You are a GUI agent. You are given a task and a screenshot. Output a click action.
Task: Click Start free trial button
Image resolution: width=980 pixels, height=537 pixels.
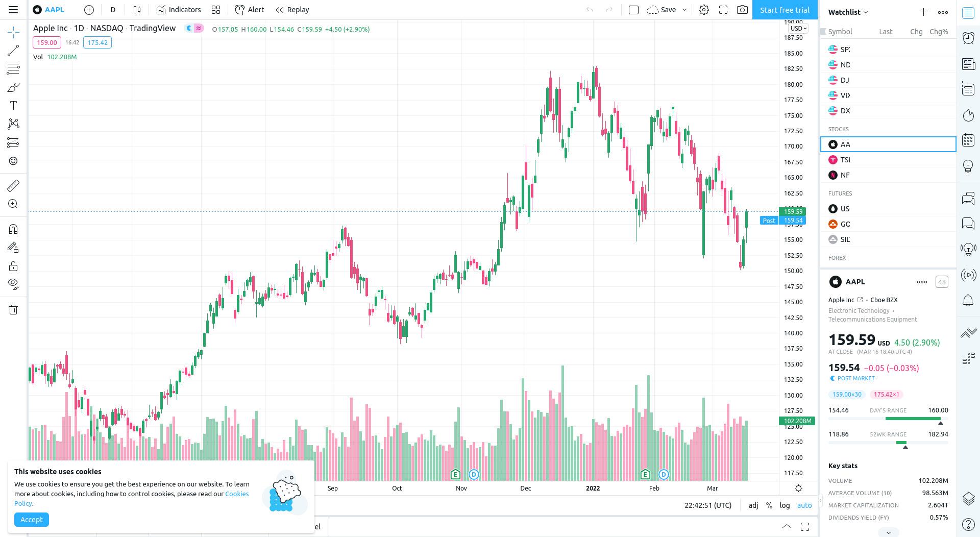785,10
